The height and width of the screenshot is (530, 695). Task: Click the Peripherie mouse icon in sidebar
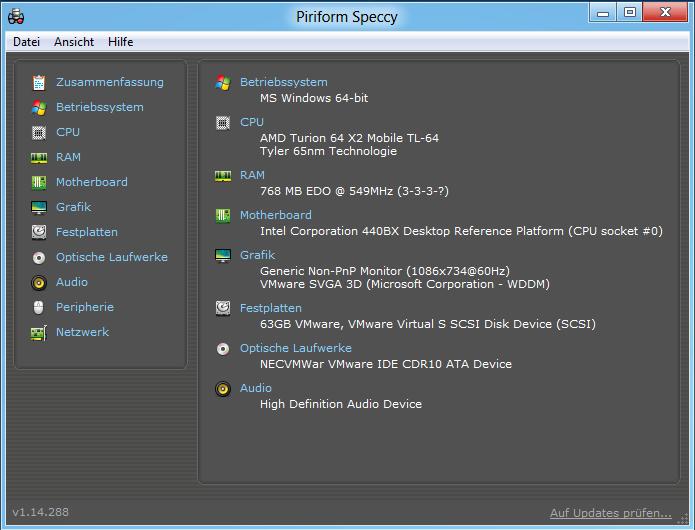[x=39, y=308]
